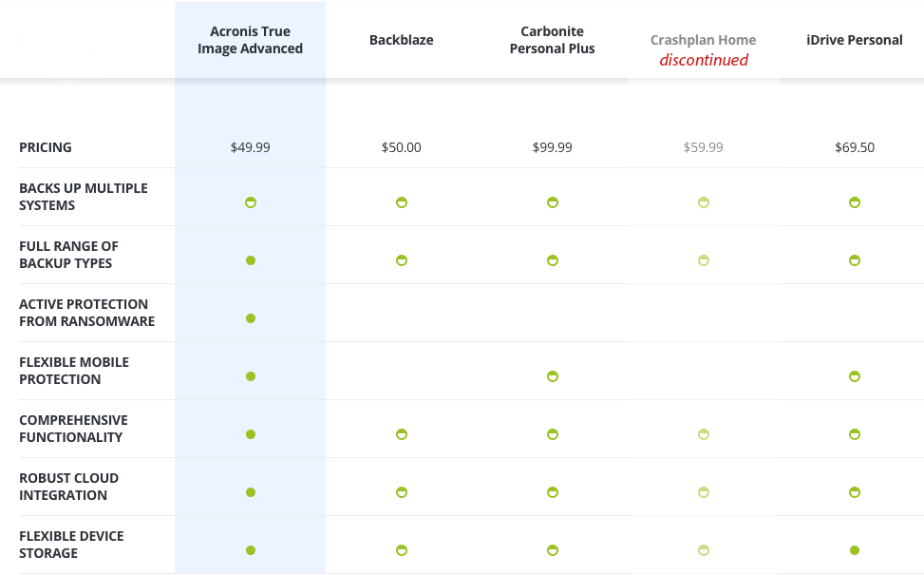Click iDrive full dot for Flexible Device Storage

tap(855, 550)
